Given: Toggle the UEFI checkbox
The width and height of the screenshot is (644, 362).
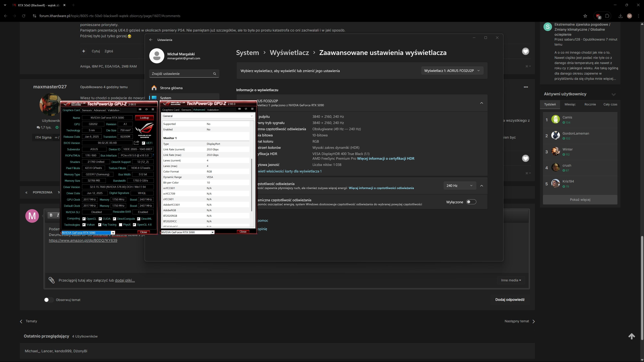Looking at the screenshot, I should point(143,143).
